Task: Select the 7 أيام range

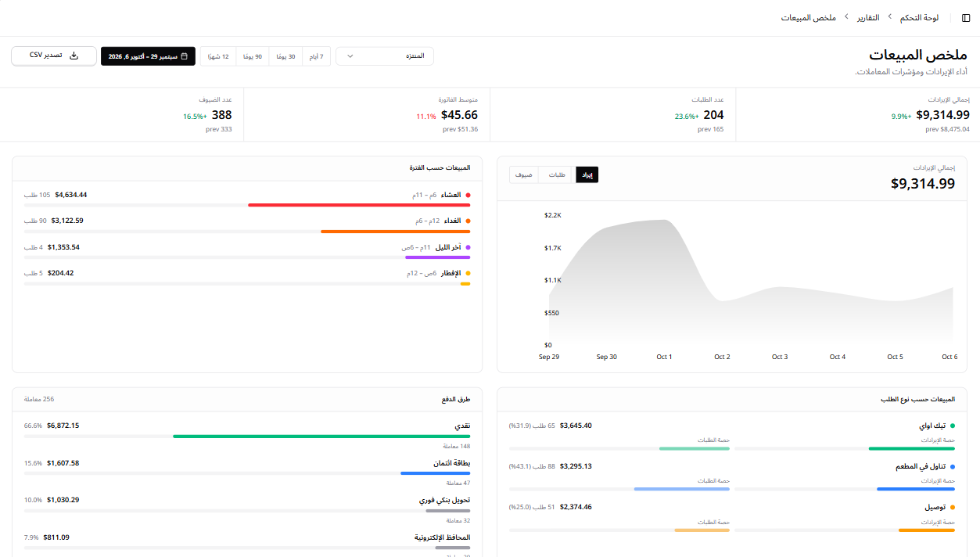Action: (x=316, y=56)
